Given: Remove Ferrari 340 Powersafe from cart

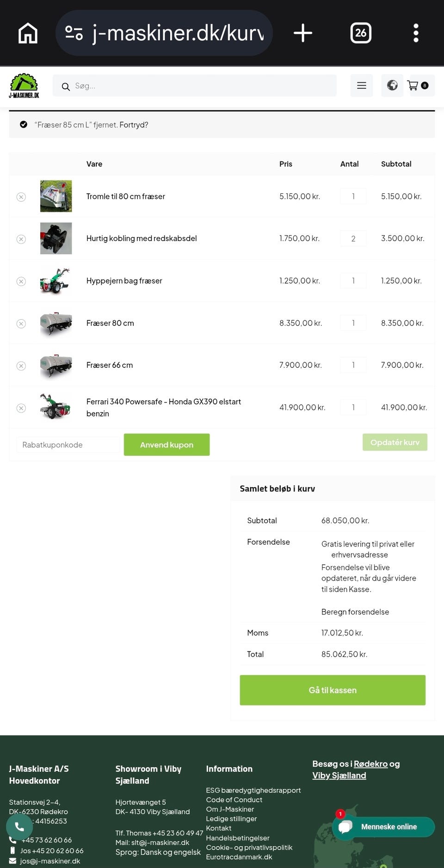Looking at the screenshot, I should pyautogui.click(x=21, y=408).
